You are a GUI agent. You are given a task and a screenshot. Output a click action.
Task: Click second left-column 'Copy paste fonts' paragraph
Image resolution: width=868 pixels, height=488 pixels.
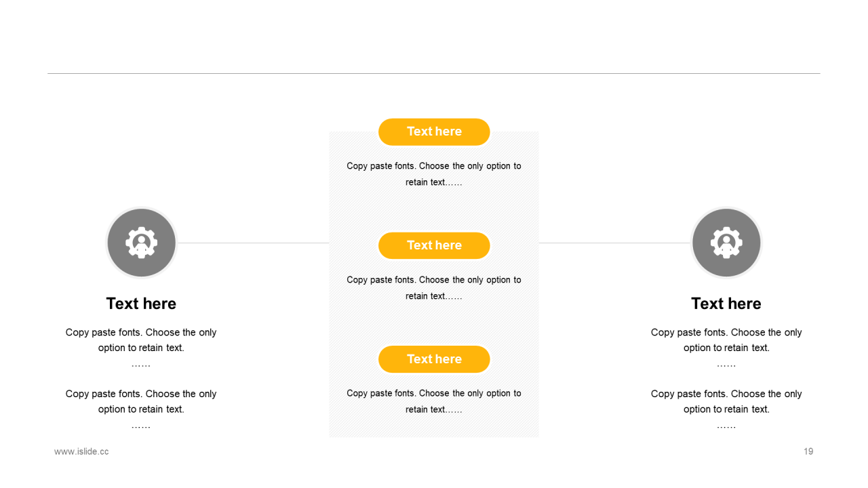pos(141,409)
